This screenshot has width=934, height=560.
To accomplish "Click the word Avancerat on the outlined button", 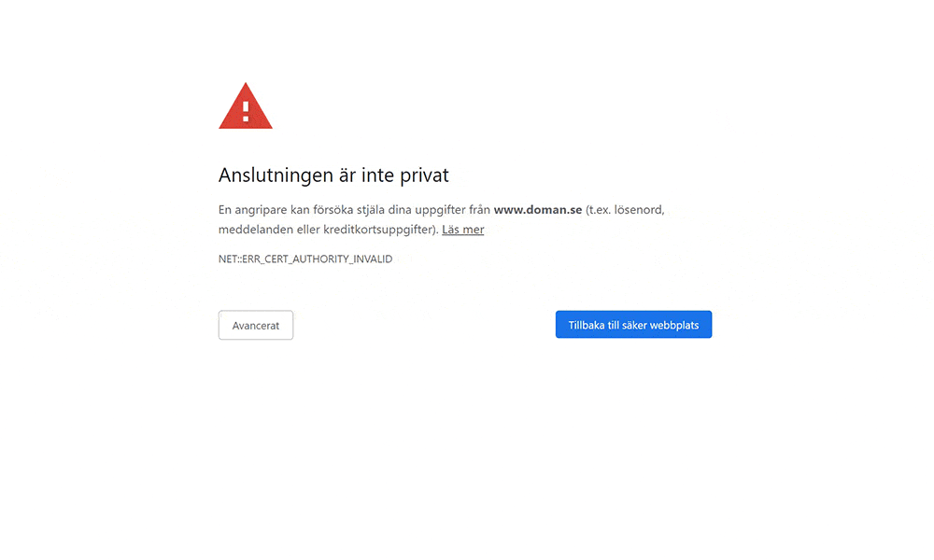I will click(256, 326).
